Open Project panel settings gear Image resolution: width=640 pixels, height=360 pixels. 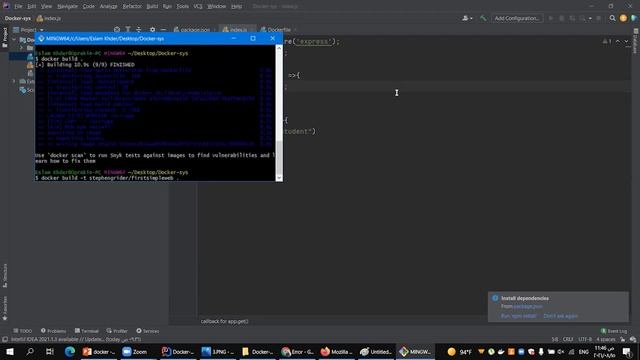tap(152, 30)
